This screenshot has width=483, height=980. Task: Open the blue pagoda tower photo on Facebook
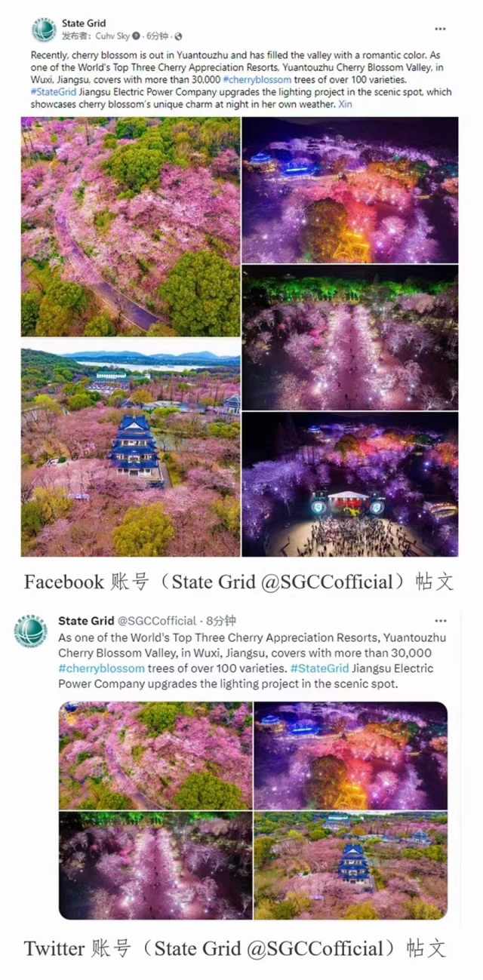click(131, 448)
